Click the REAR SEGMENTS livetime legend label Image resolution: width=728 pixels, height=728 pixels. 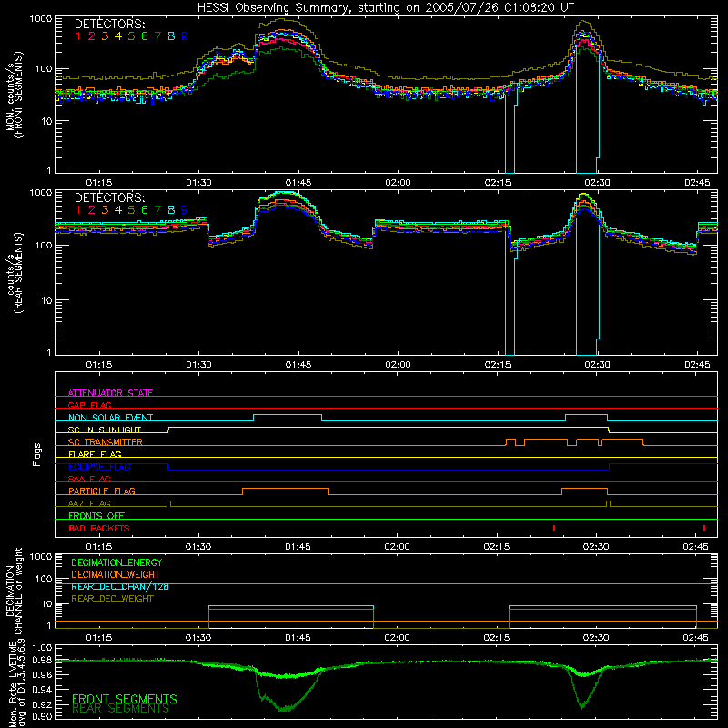click(120, 709)
